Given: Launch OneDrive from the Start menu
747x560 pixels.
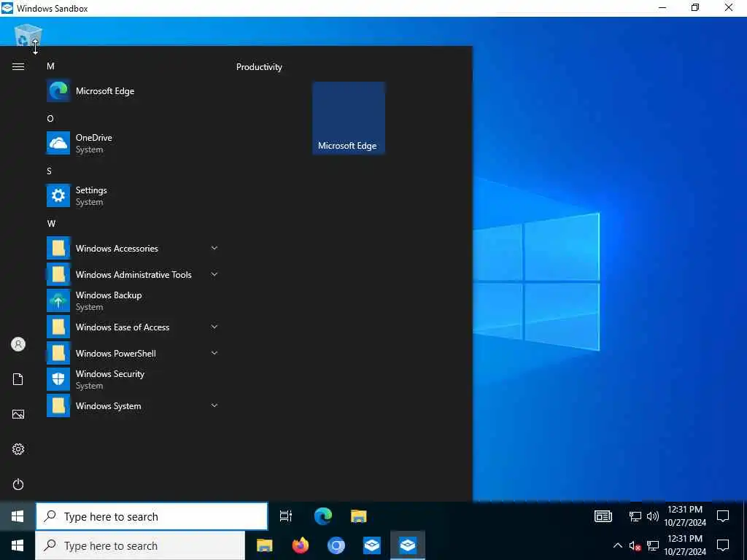Looking at the screenshot, I should pos(133,144).
